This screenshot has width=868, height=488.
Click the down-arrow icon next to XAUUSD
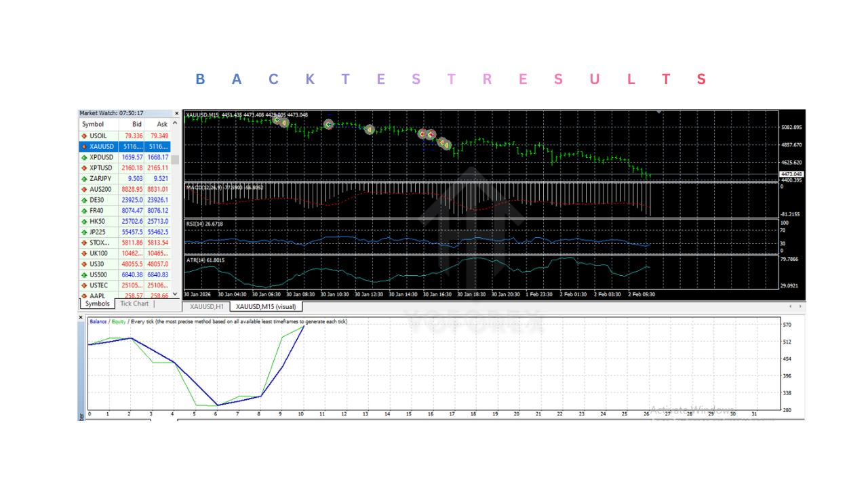point(83,146)
